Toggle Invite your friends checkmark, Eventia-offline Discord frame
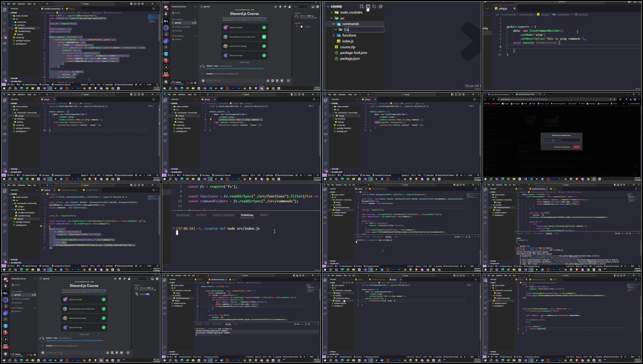 click(264, 27)
